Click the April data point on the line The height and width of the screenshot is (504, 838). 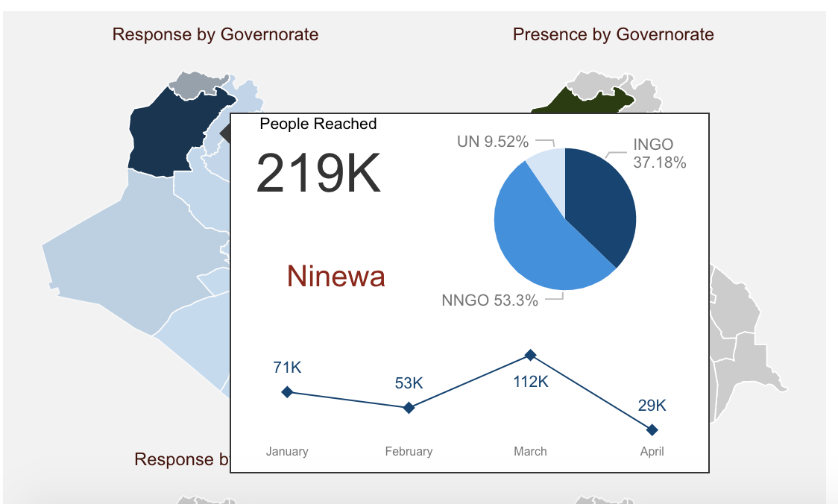pos(652,429)
